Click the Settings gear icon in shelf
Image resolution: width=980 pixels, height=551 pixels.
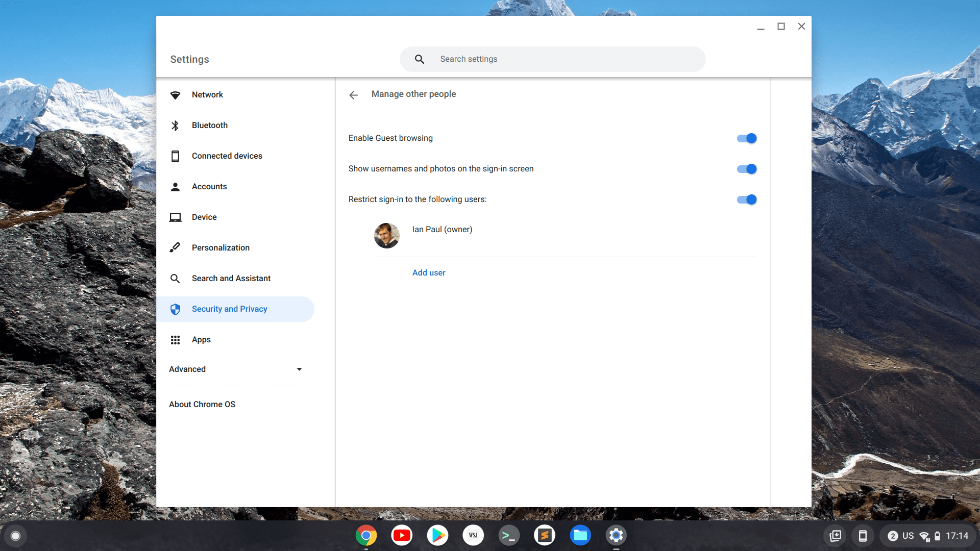point(616,535)
